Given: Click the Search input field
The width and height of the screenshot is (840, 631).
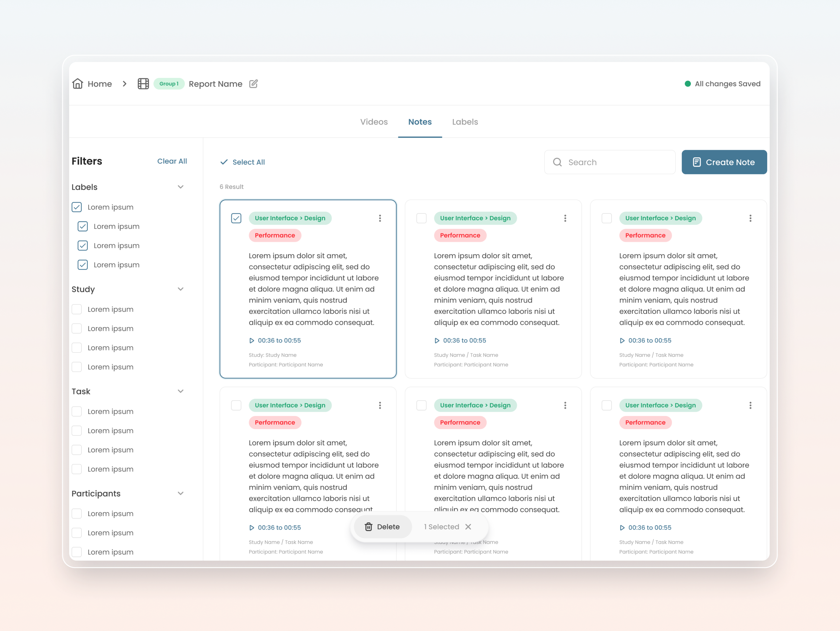Looking at the screenshot, I should point(610,162).
